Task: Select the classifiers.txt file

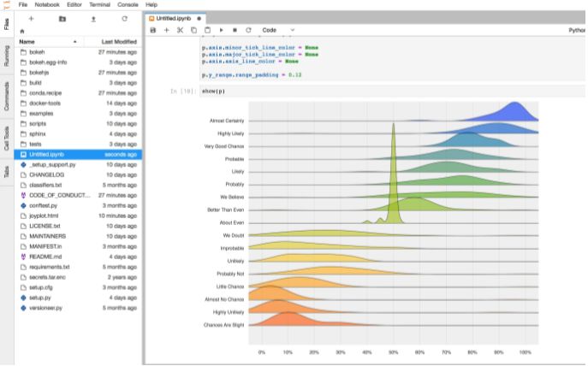Action: pyautogui.click(x=78, y=185)
